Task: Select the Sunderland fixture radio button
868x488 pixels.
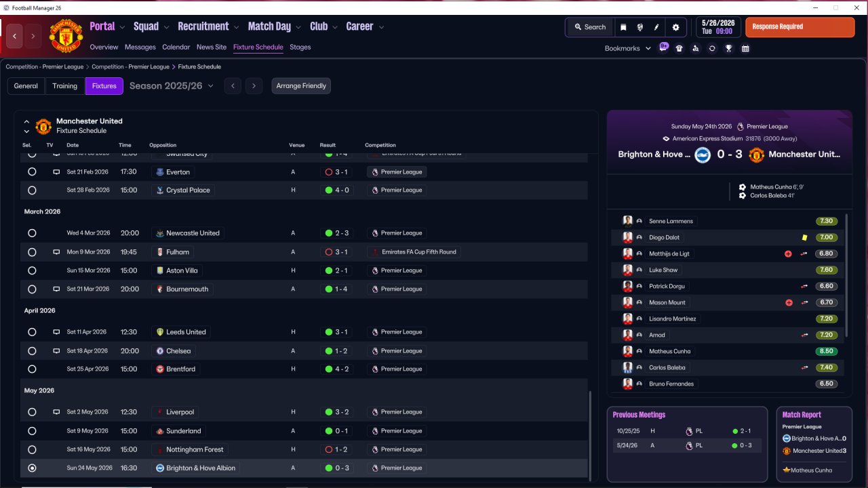Action: 32,431
